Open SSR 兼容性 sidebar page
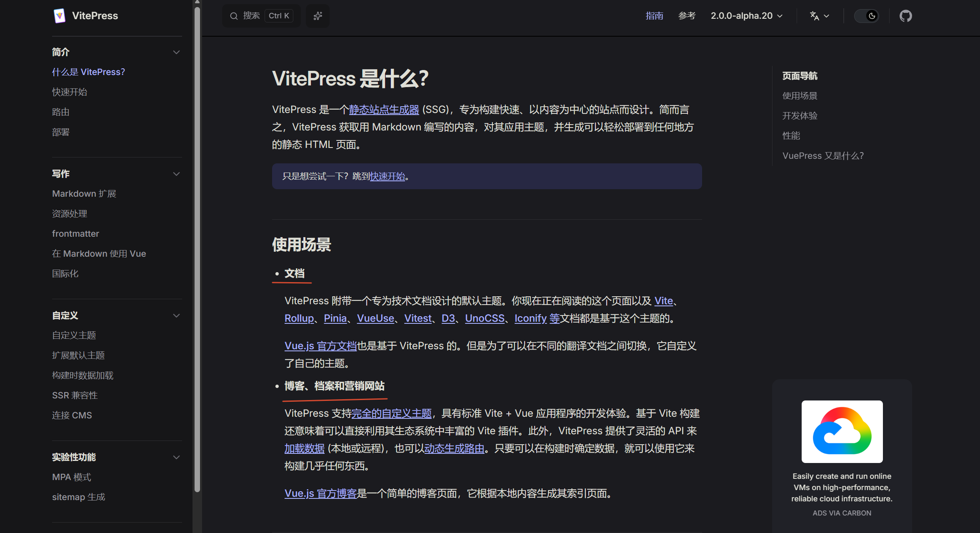 (75, 395)
